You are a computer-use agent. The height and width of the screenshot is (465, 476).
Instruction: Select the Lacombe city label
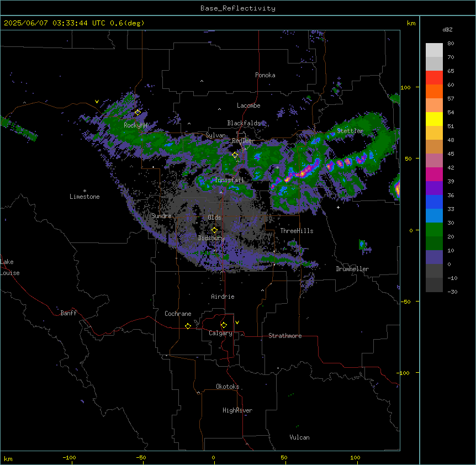click(x=248, y=105)
